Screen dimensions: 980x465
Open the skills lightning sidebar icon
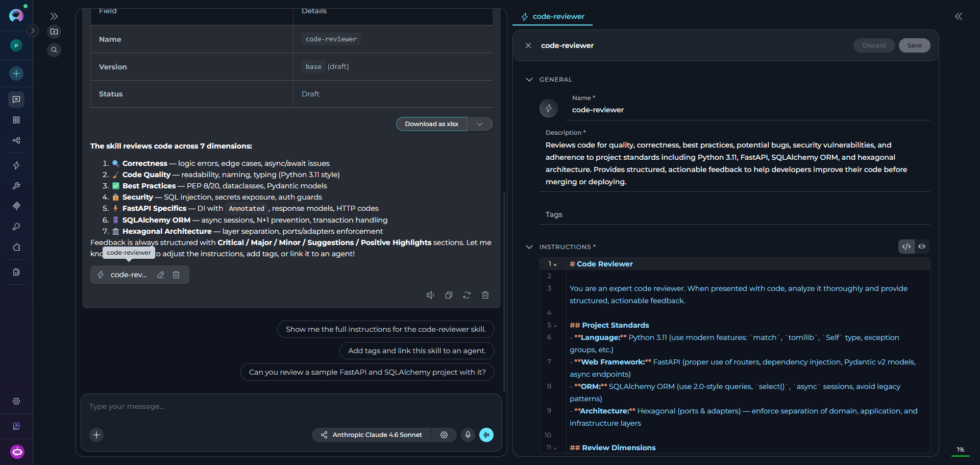pos(16,165)
